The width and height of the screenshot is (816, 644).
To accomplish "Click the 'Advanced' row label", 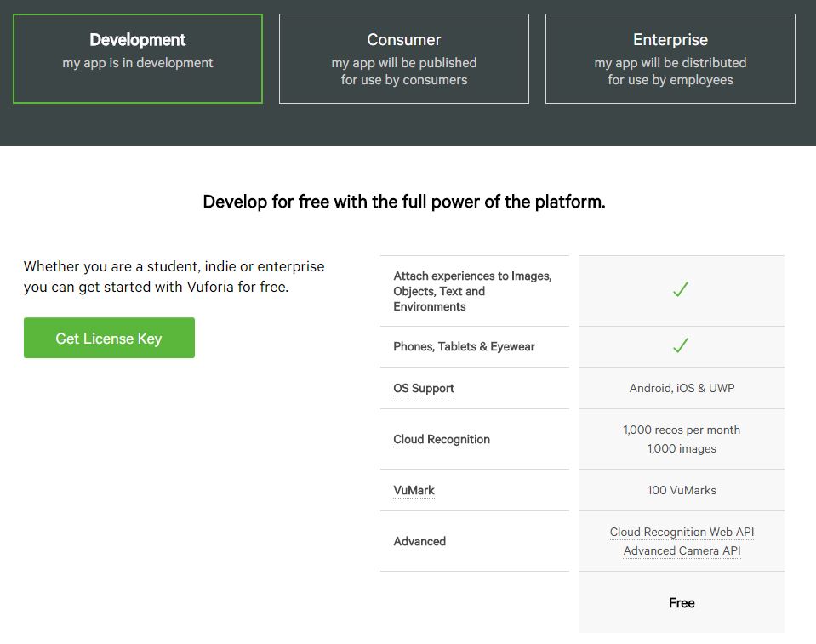I will pyautogui.click(x=419, y=541).
